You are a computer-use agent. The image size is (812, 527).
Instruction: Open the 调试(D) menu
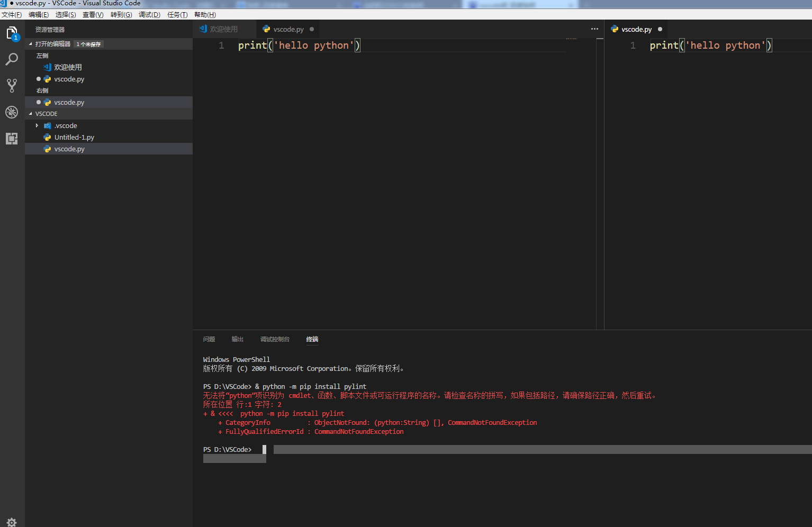pos(149,15)
